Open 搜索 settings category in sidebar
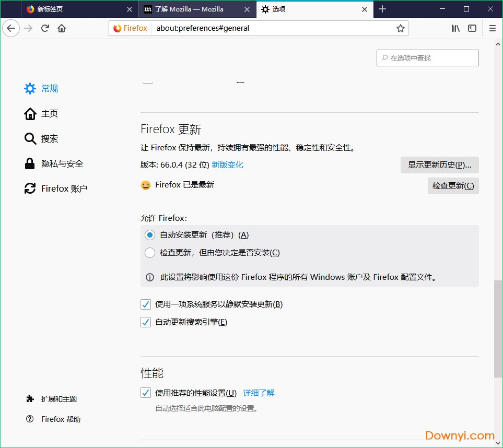The image size is (503, 448). pos(49,138)
